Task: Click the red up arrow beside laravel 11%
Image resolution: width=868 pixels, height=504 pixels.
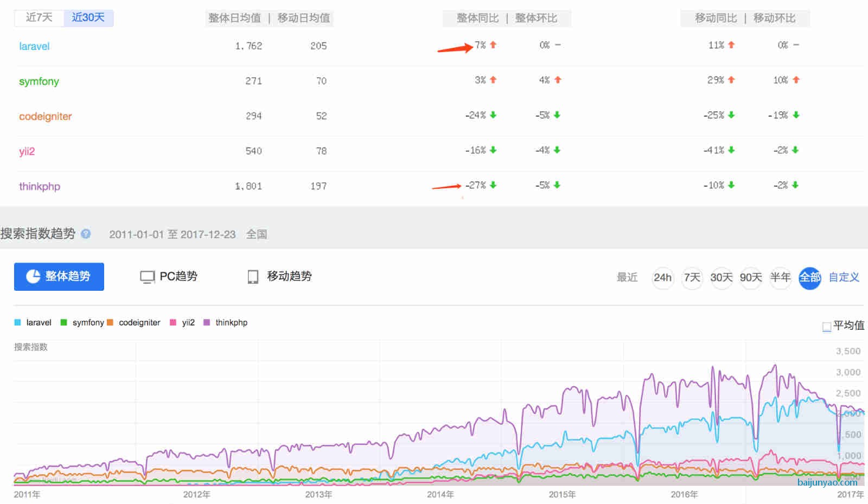Action: tap(731, 44)
